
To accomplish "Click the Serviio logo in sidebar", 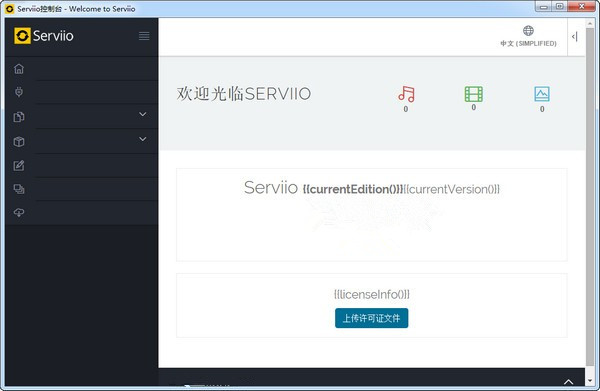I will tap(43, 36).
